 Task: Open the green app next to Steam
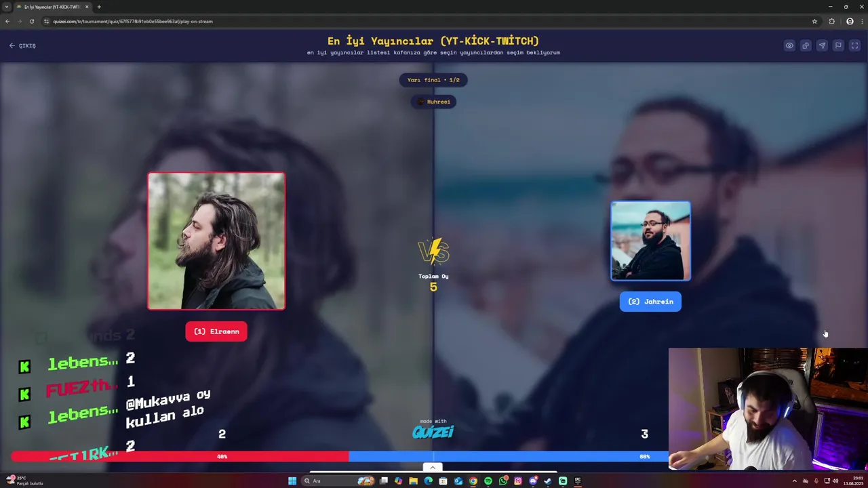click(x=563, y=481)
